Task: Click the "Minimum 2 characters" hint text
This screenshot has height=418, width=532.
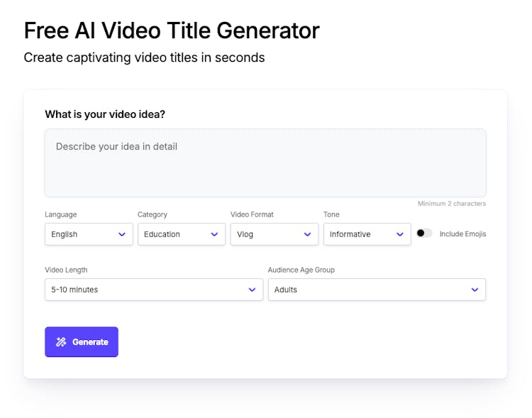Action: pyautogui.click(x=452, y=204)
